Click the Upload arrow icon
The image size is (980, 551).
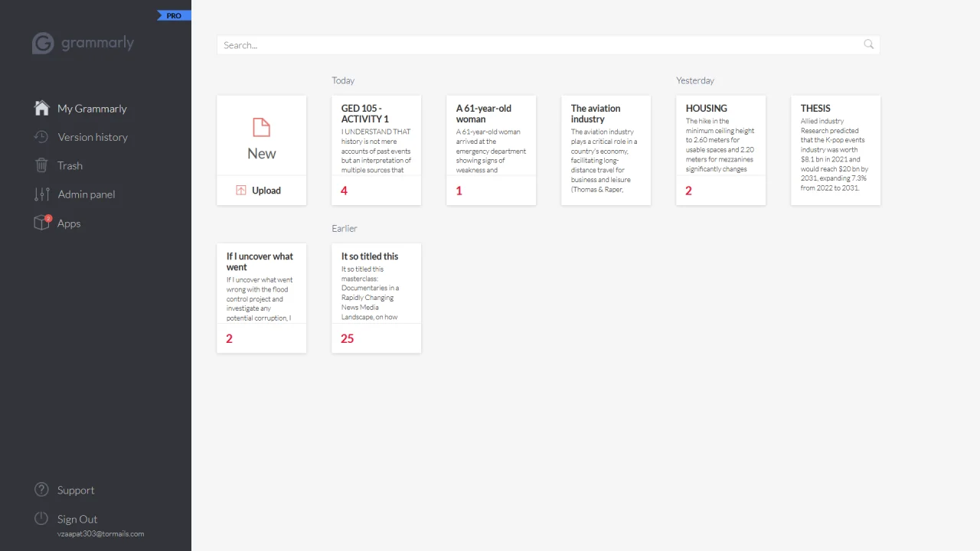(241, 191)
